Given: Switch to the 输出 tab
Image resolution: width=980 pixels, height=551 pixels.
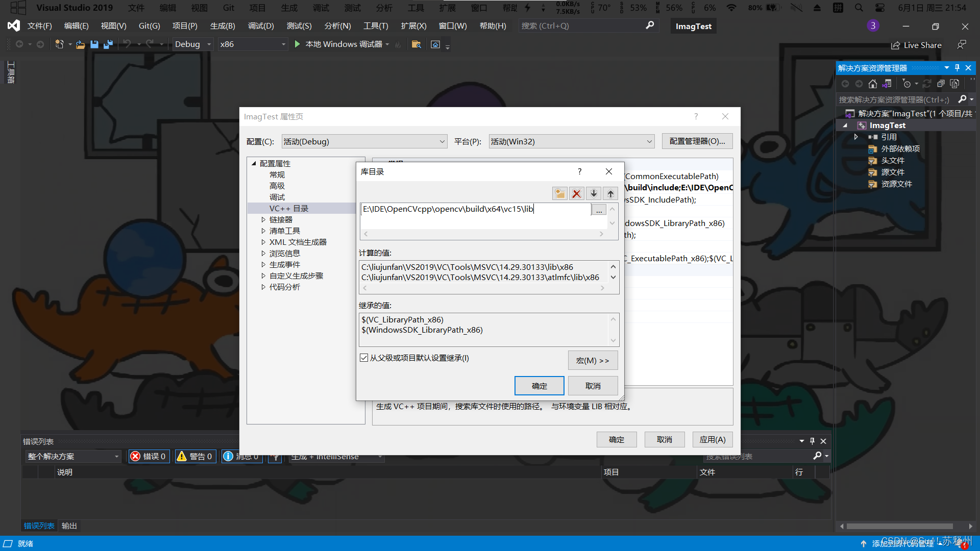Looking at the screenshot, I should [69, 525].
